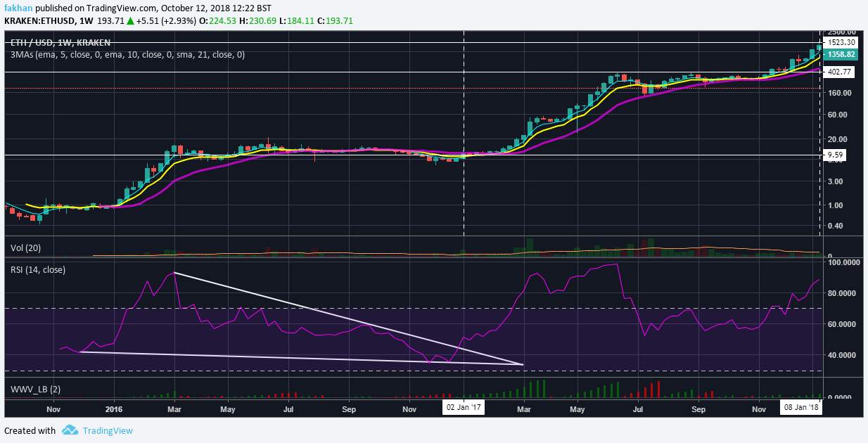
Task: Click the RSI peak at March 2016
Action: 174,272
